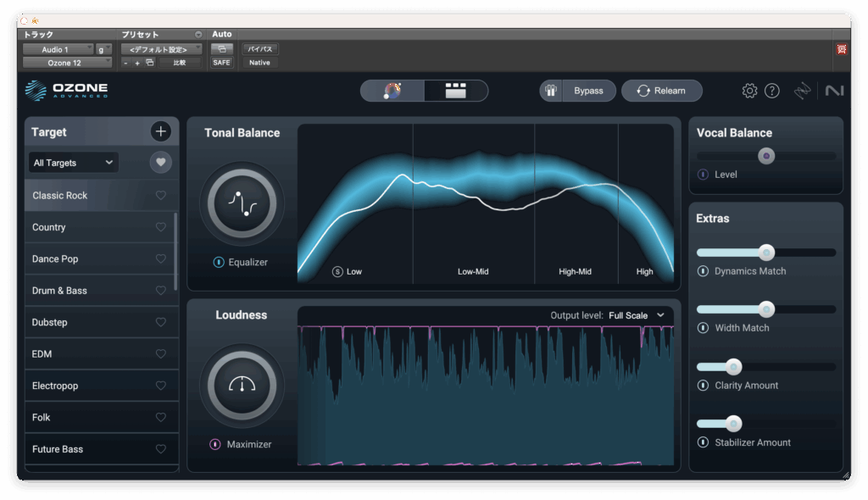Expand the All Targets dropdown
868x500 pixels.
(x=74, y=163)
